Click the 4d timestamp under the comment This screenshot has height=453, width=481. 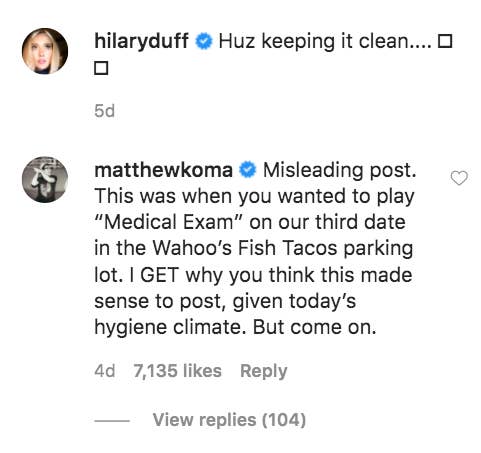(105, 371)
